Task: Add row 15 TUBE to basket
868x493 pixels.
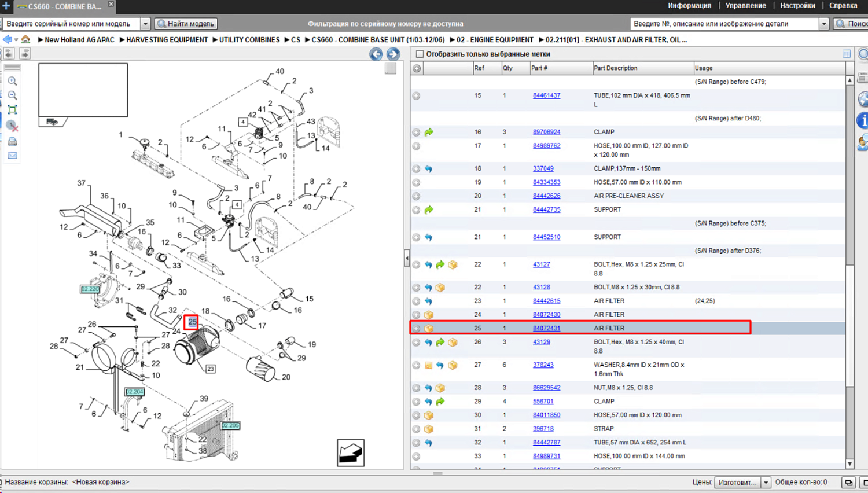Action: [416, 96]
